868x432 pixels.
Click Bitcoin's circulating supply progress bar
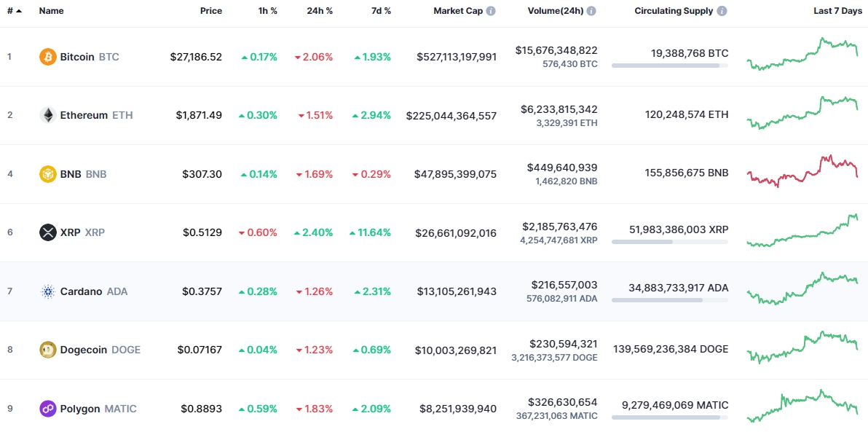point(670,66)
